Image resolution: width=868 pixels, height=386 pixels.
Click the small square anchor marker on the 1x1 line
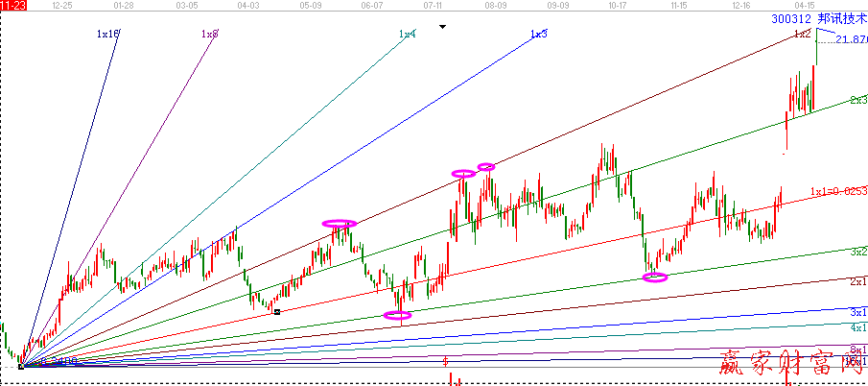[277, 311]
